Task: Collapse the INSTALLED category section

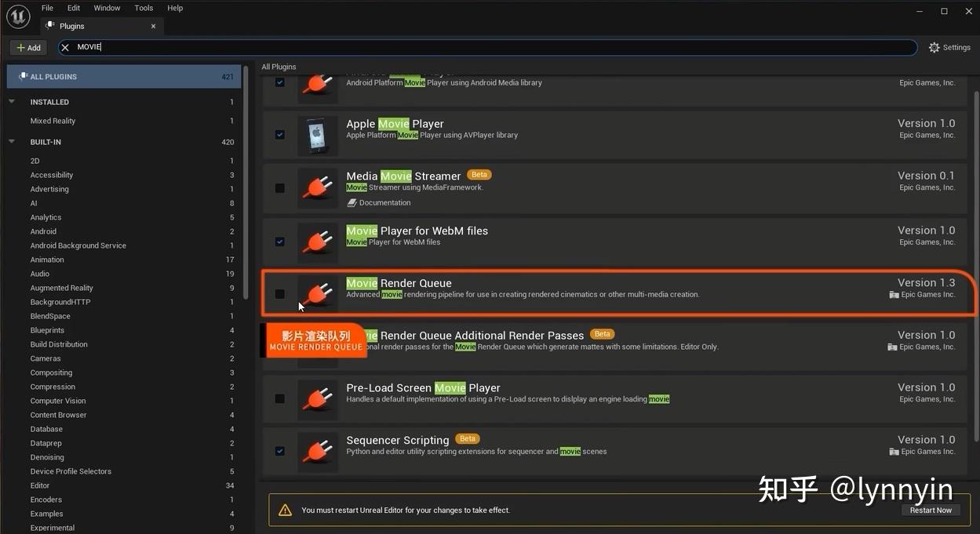Action: (12, 102)
